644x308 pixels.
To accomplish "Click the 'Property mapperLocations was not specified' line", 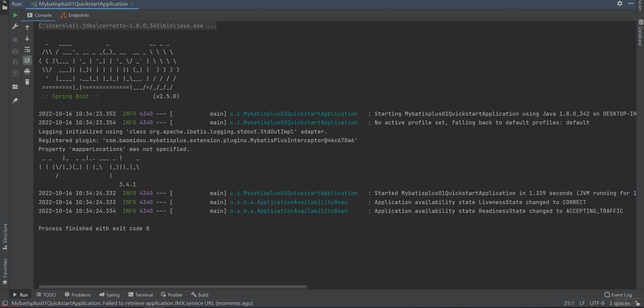I will pos(114,149).
